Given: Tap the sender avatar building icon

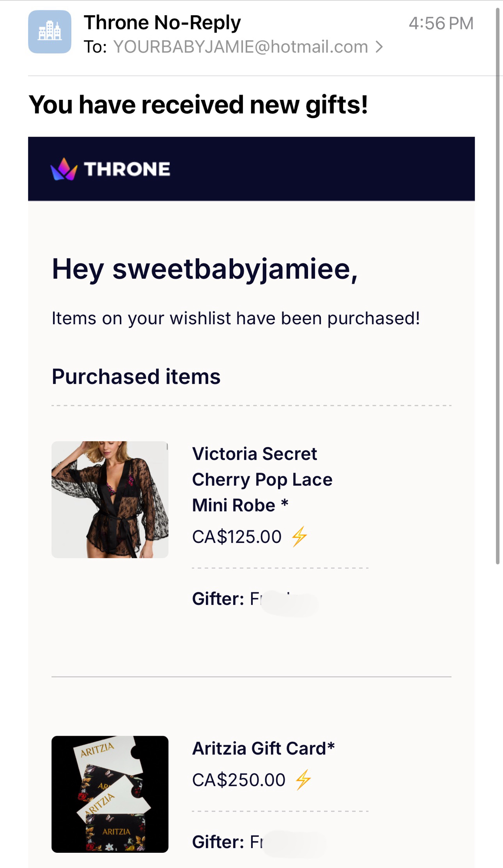Looking at the screenshot, I should 50,32.
